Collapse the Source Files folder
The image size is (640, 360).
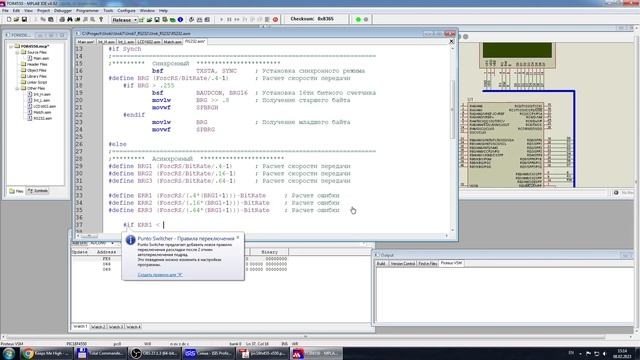[17, 52]
